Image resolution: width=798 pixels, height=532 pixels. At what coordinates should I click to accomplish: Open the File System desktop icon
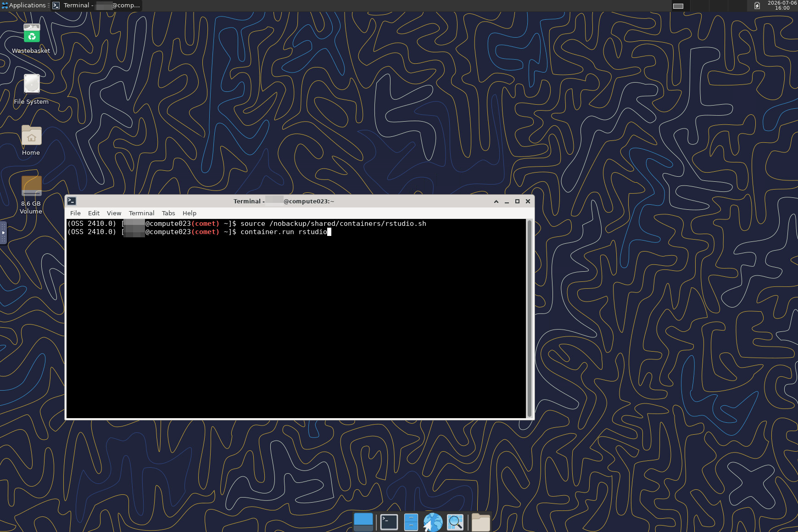(31, 90)
